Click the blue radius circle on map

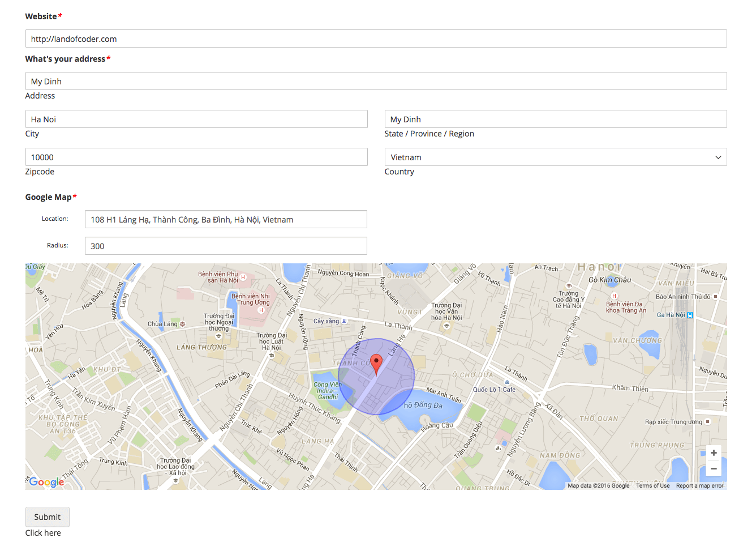(376, 377)
